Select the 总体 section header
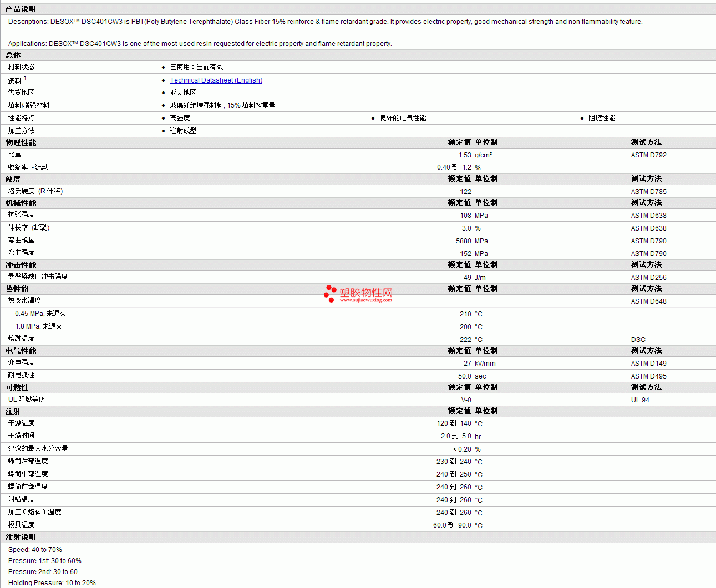The image size is (716, 588). click(13, 55)
